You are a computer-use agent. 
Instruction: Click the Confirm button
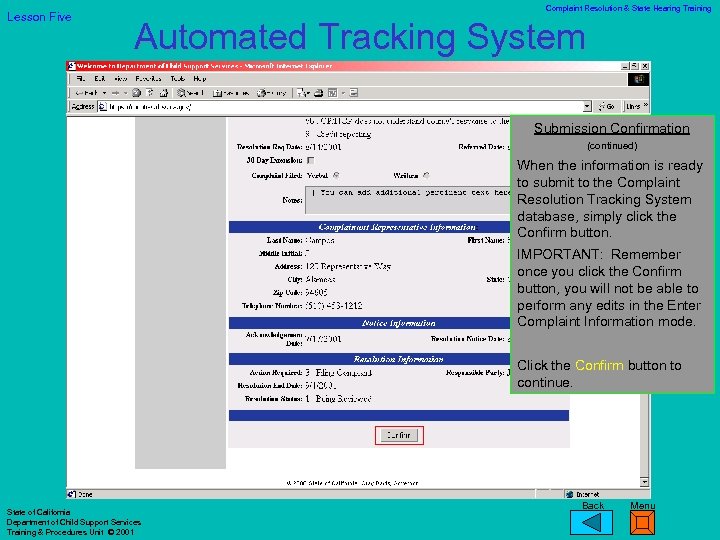(x=399, y=435)
